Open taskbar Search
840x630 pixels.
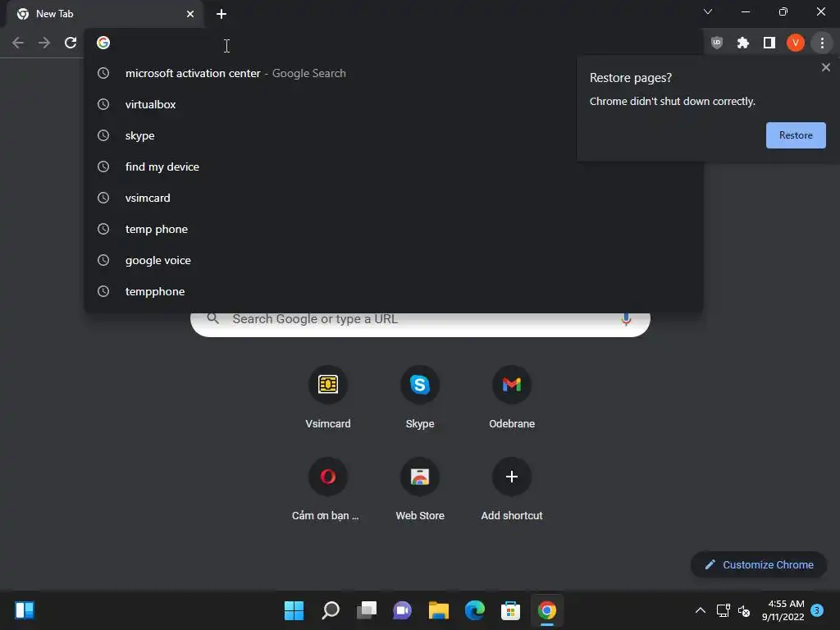[x=331, y=610]
